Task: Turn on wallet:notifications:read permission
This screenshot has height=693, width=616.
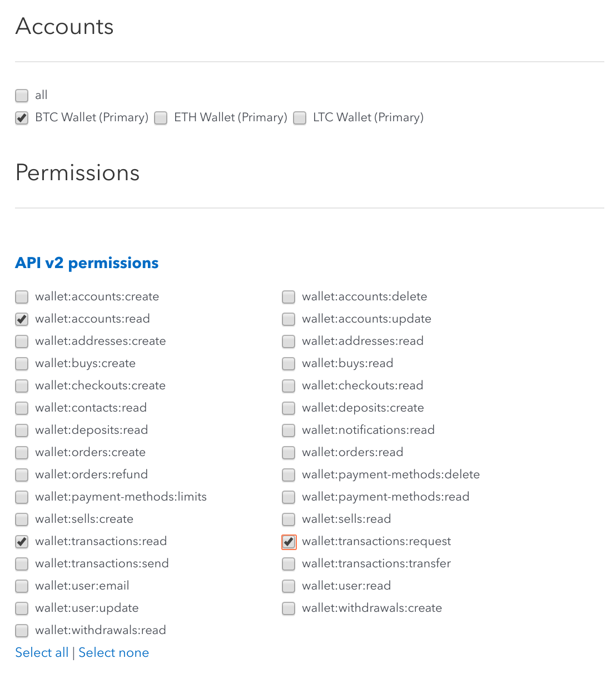Action: (x=289, y=430)
